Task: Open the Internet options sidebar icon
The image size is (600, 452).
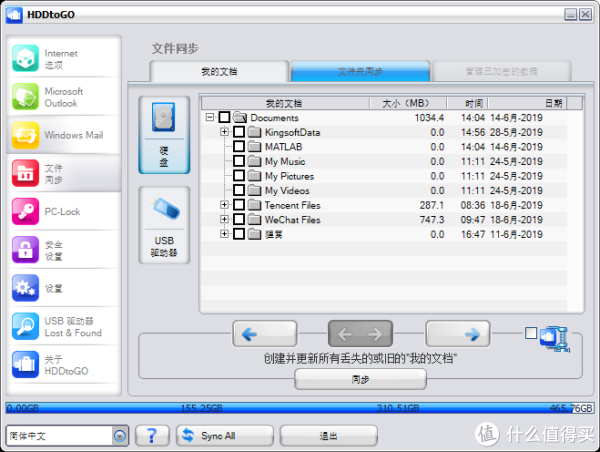Action: [25, 58]
